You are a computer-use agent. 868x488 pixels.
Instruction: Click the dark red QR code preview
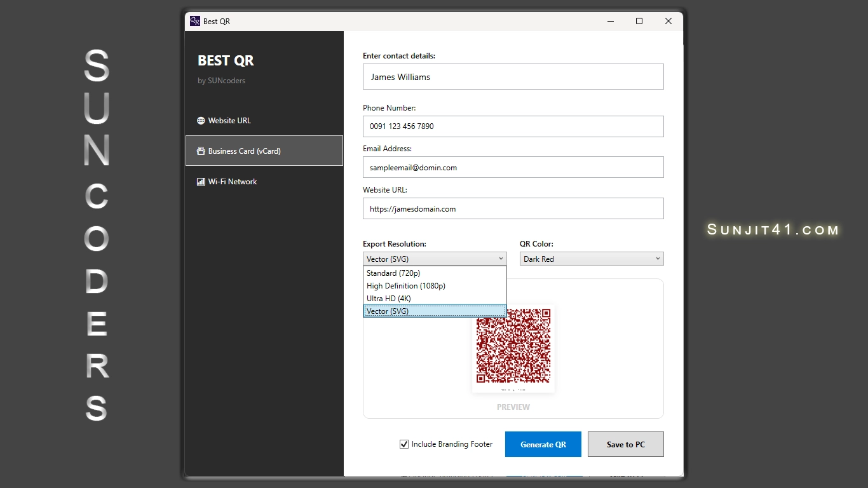513,346
